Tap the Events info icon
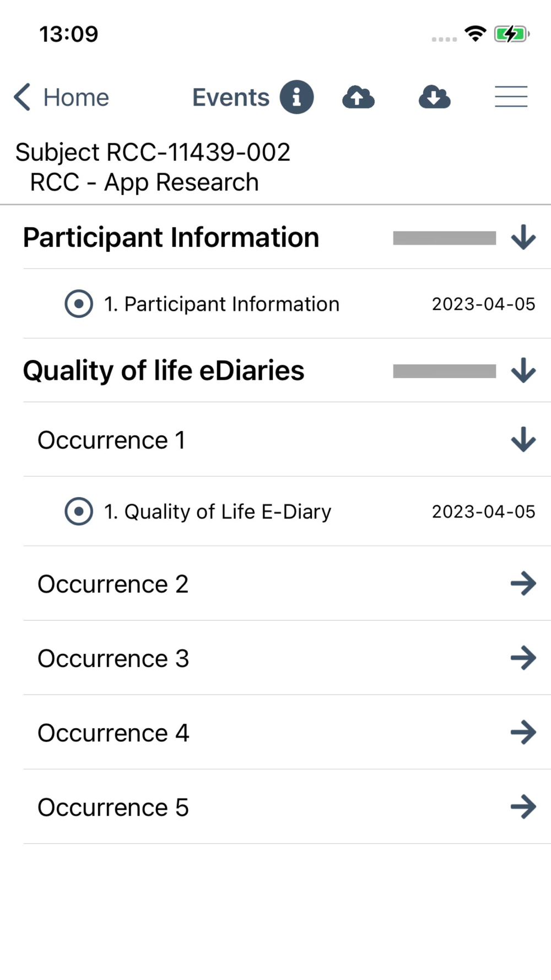Screen dimensions: 551x980 [x=296, y=97]
